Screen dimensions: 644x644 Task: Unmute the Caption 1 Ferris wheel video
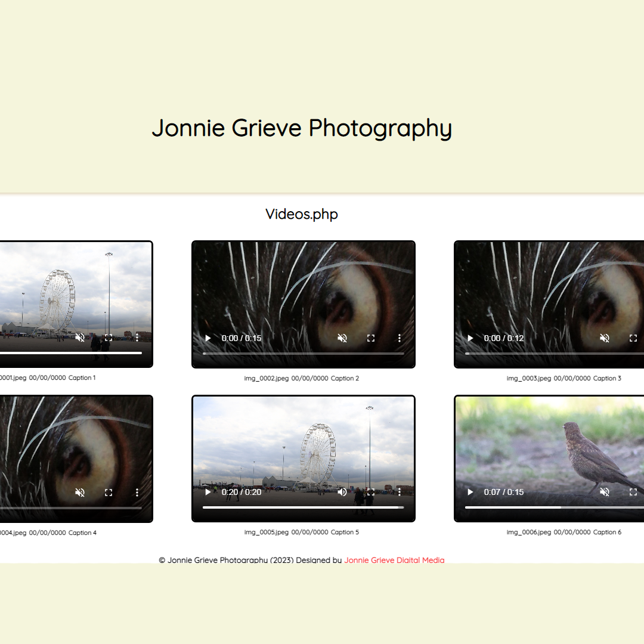(x=80, y=338)
